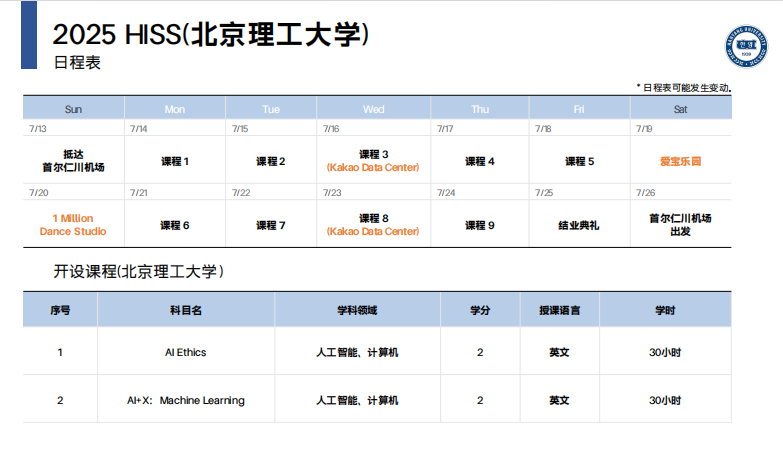Click Kakao Data Center under 课程 3
Viewport: 783px width, 464px height.
373,168
